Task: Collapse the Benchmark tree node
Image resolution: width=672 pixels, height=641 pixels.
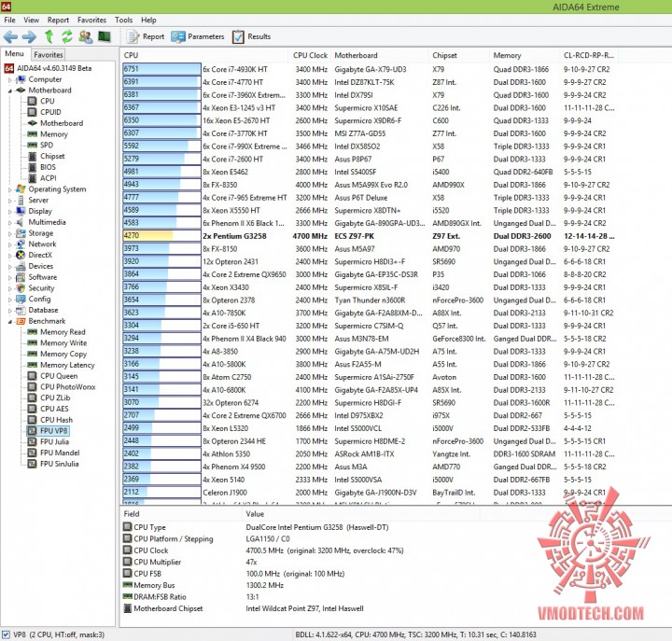Action: [x=10, y=322]
